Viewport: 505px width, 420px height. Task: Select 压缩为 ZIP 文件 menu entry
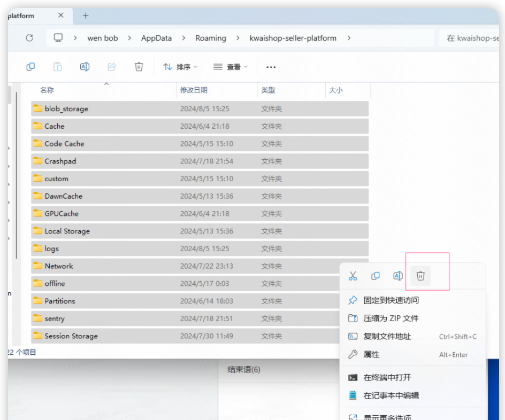click(x=391, y=318)
